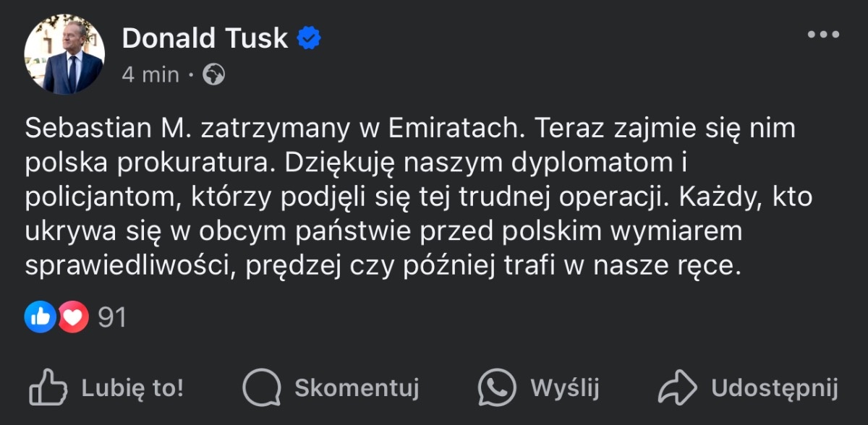Click the blue verified badge

tap(310, 38)
